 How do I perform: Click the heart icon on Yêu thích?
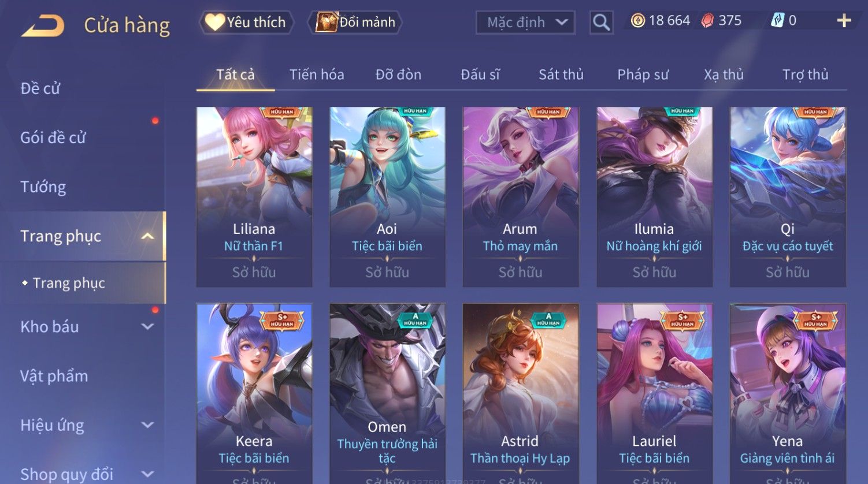[x=214, y=23]
